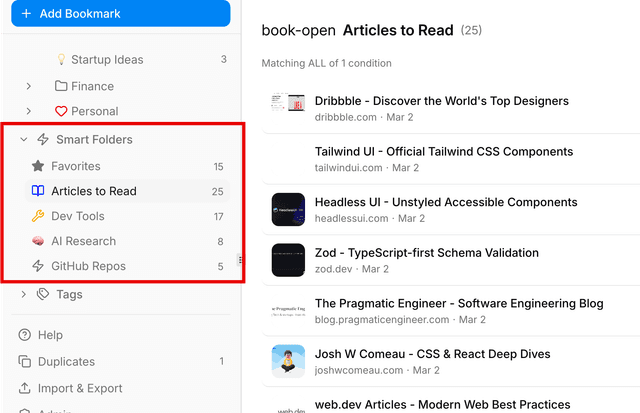Click the Zod bookmark thumbnail
The height and width of the screenshot is (413, 640).
tap(288, 260)
